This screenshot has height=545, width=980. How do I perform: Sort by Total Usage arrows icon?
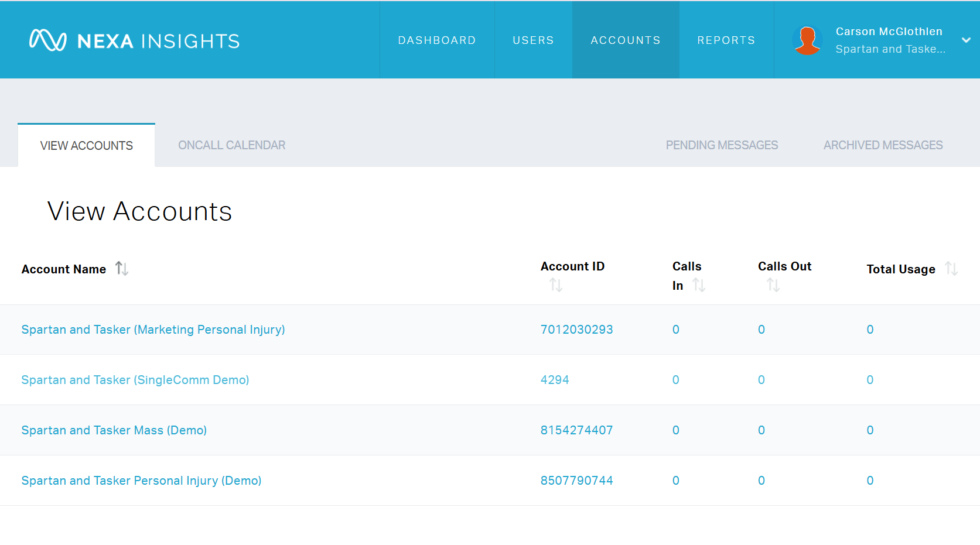[951, 268]
